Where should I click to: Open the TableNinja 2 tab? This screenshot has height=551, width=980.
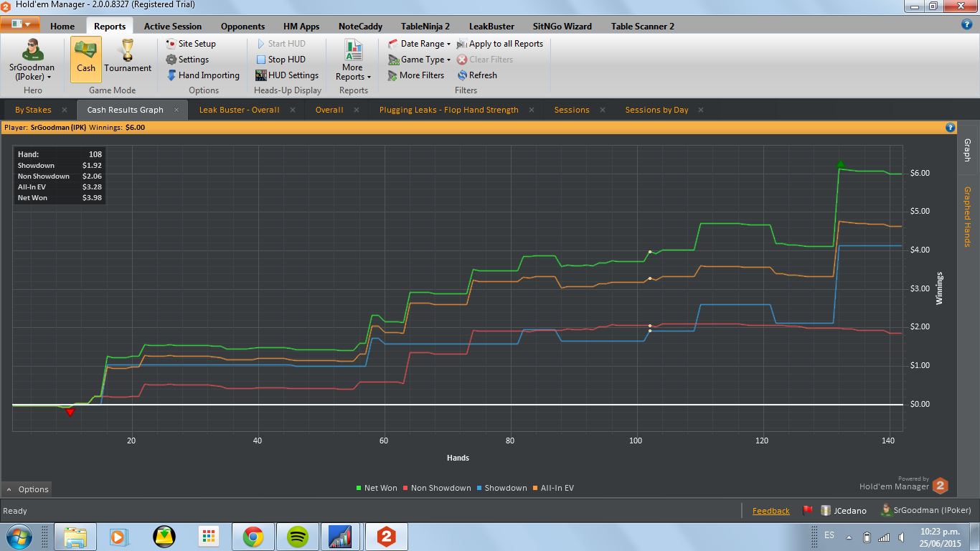tap(425, 27)
